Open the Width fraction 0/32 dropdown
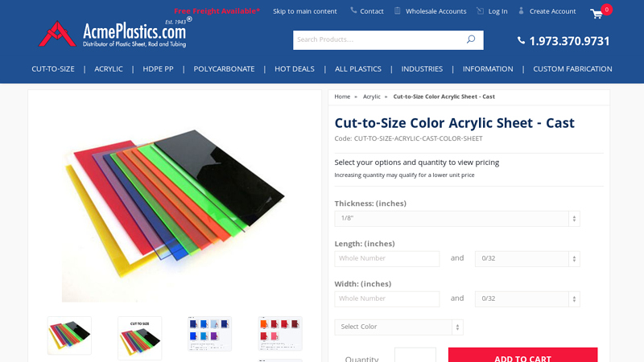This screenshot has width=644, height=362. point(527,299)
